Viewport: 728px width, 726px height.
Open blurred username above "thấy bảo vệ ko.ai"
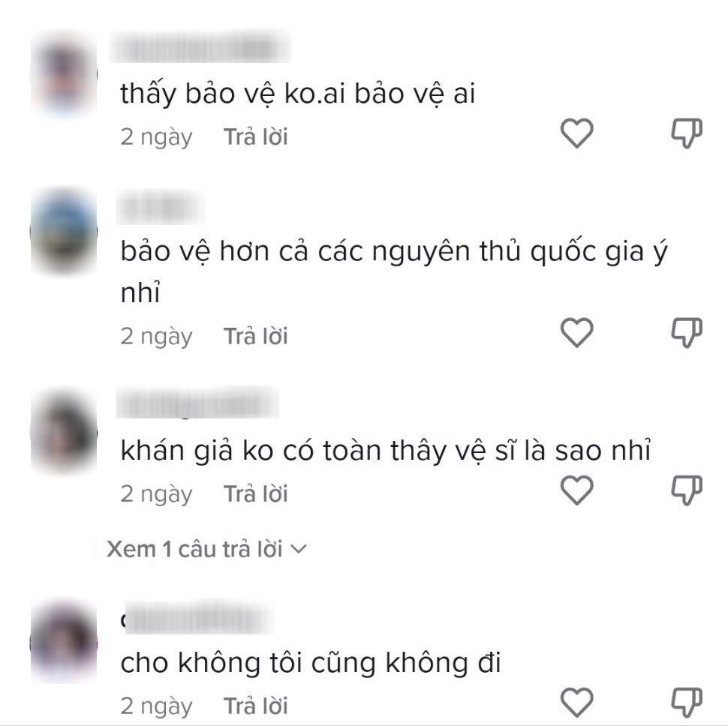point(200,46)
